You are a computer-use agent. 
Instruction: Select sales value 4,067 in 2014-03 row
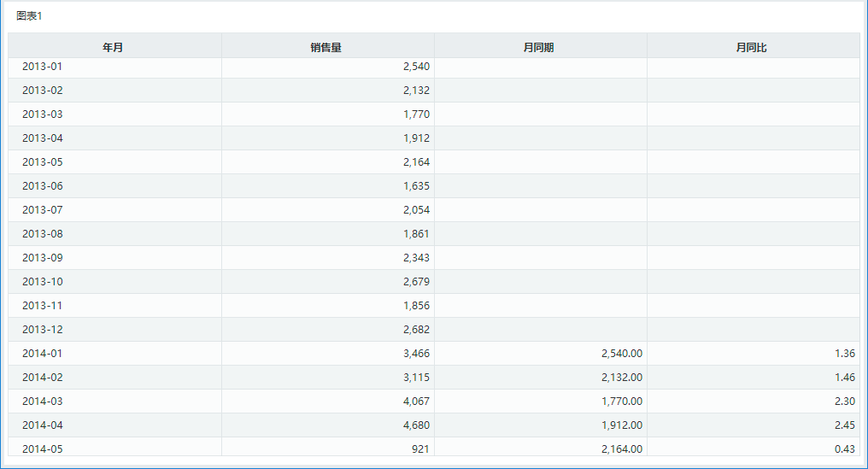click(x=416, y=401)
